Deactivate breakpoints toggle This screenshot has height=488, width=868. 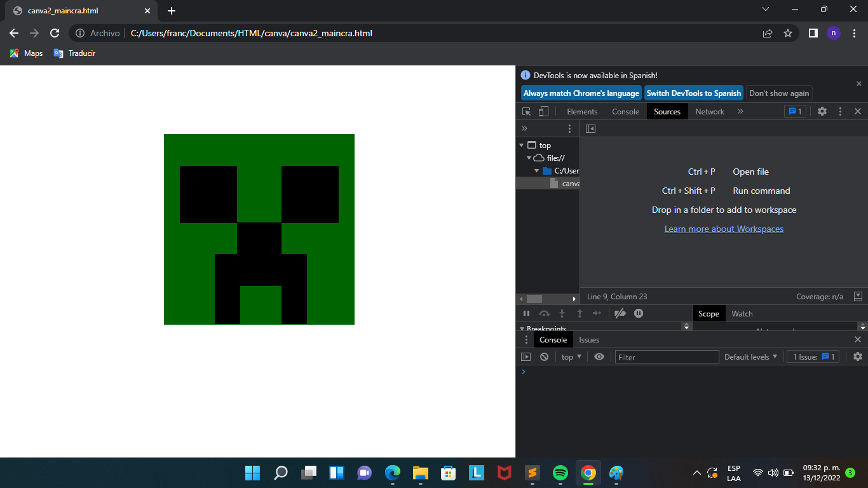620,313
